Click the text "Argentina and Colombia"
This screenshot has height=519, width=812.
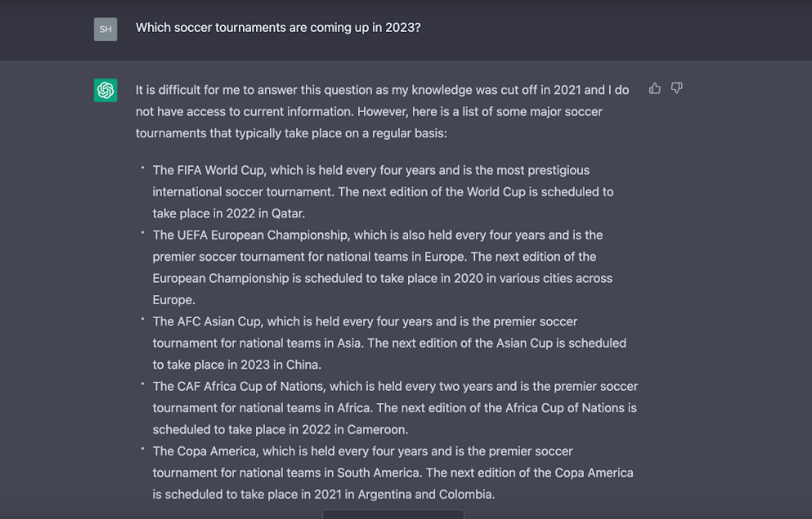[x=426, y=494]
